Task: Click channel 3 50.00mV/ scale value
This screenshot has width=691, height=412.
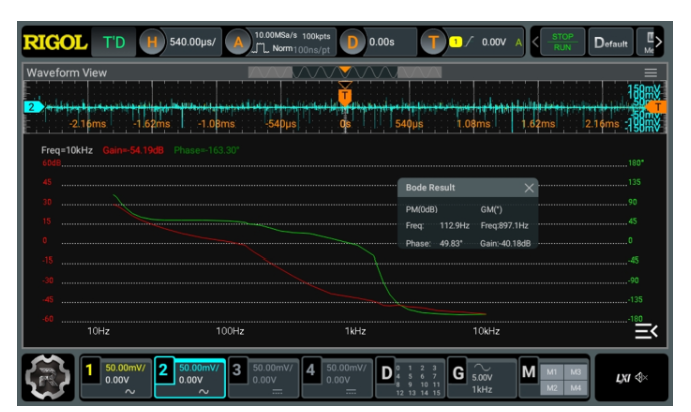Action: [x=272, y=367]
